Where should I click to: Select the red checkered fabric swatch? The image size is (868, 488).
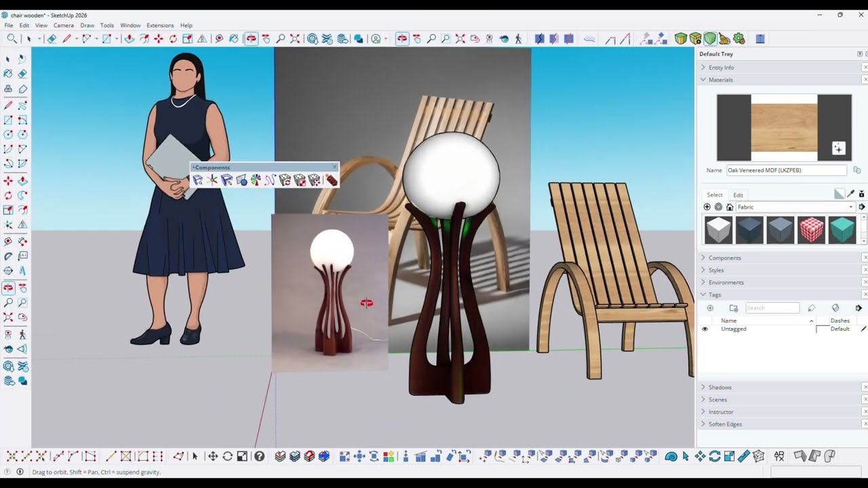tap(811, 230)
